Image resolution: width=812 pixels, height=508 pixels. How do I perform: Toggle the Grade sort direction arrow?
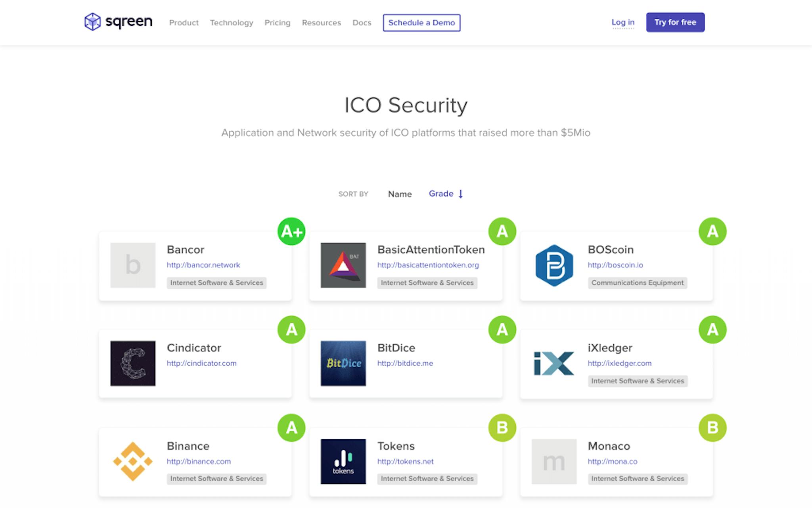pyautogui.click(x=461, y=194)
